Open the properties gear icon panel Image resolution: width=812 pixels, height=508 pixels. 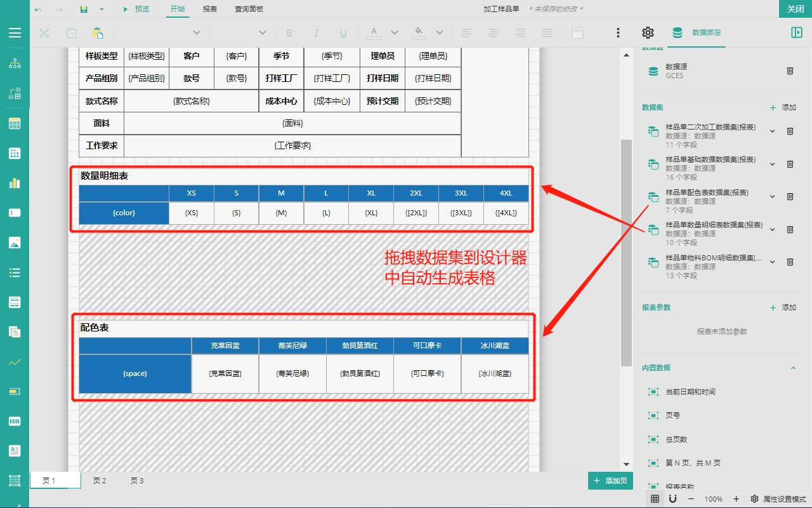pyautogui.click(x=648, y=33)
